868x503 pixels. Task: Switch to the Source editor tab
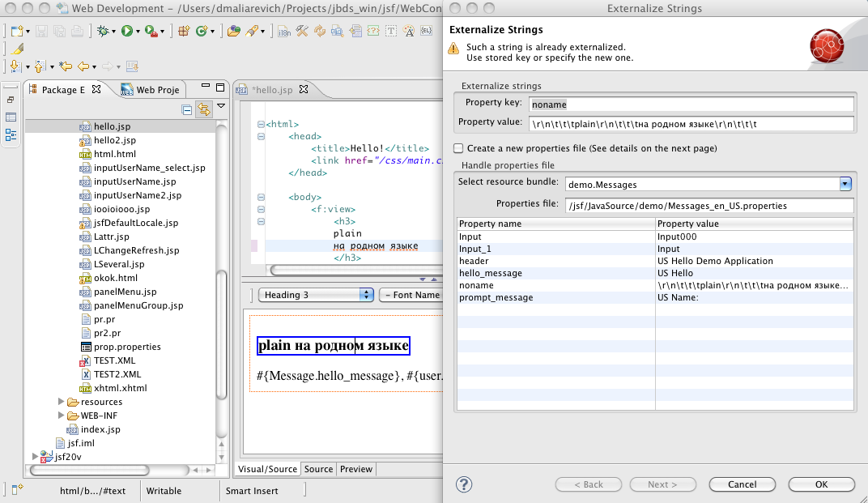[x=318, y=469]
